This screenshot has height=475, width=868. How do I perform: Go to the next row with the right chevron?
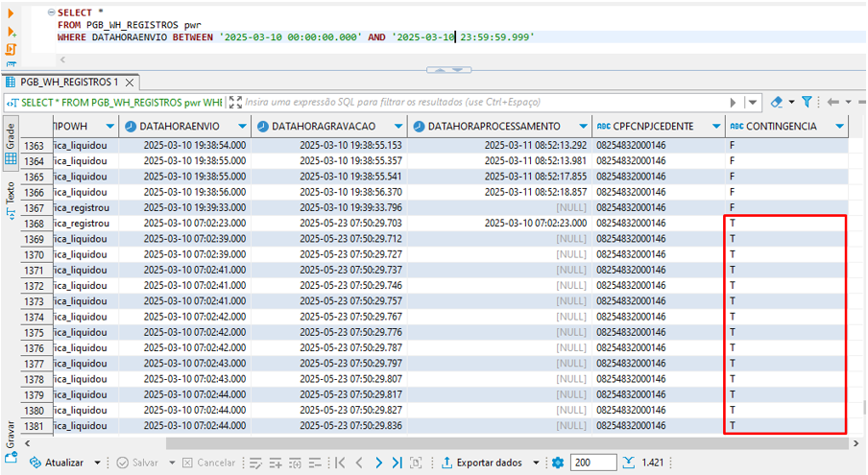[379, 463]
